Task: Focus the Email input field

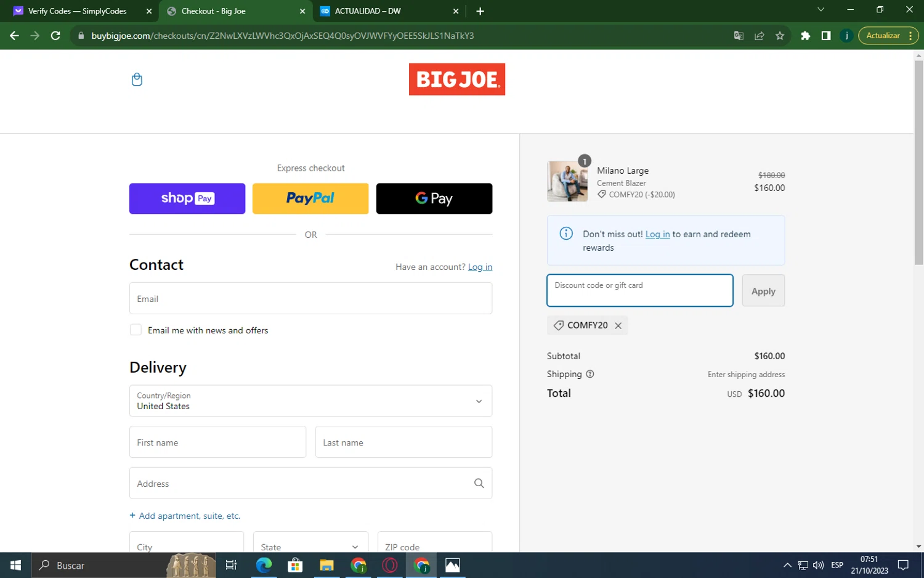Action: point(310,298)
